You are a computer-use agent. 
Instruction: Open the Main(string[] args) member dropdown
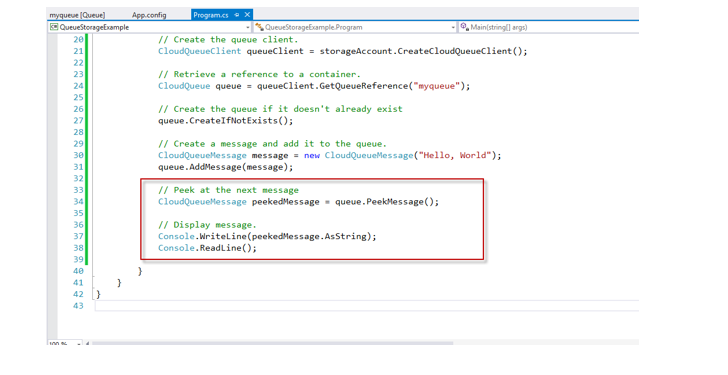click(549, 27)
